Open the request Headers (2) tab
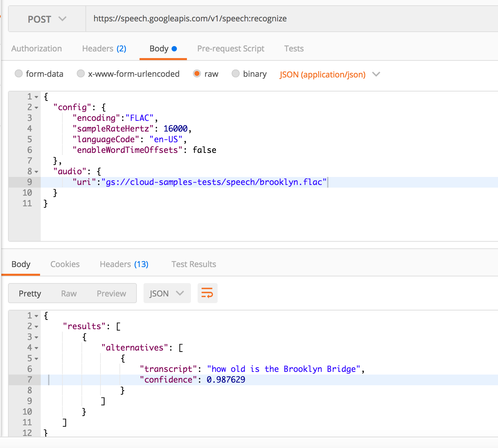Viewport: 498px width, 448px height. [x=104, y=49]
